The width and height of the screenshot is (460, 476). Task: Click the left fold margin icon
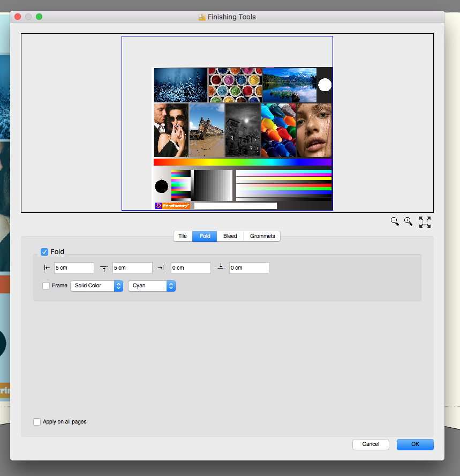coord(47,268)
